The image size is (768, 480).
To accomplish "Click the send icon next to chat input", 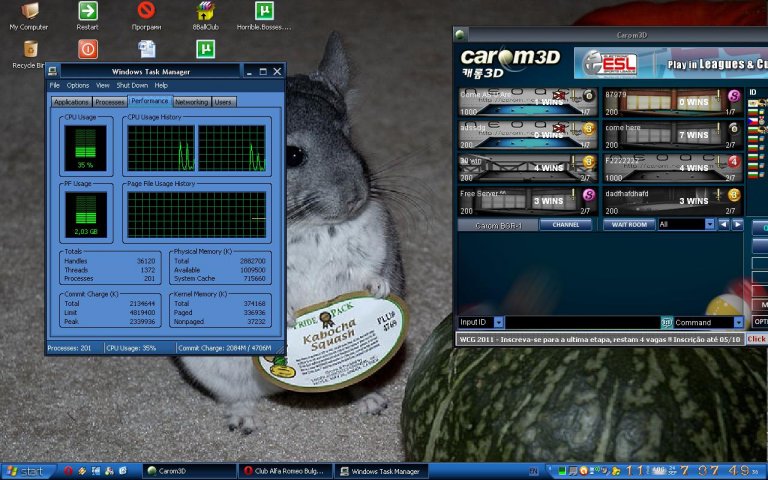I will click(666, 323).
